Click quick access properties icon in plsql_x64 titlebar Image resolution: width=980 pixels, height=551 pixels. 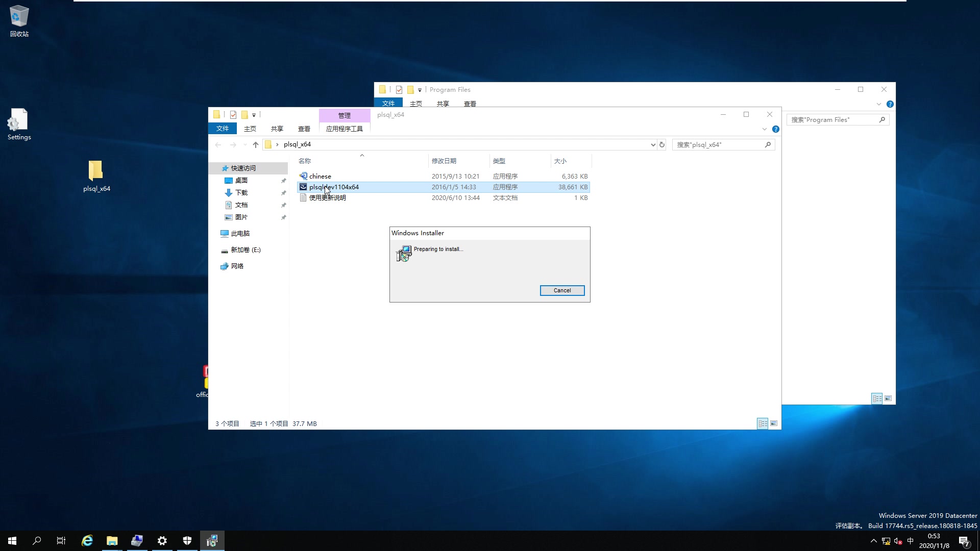[x=233, y=115]
